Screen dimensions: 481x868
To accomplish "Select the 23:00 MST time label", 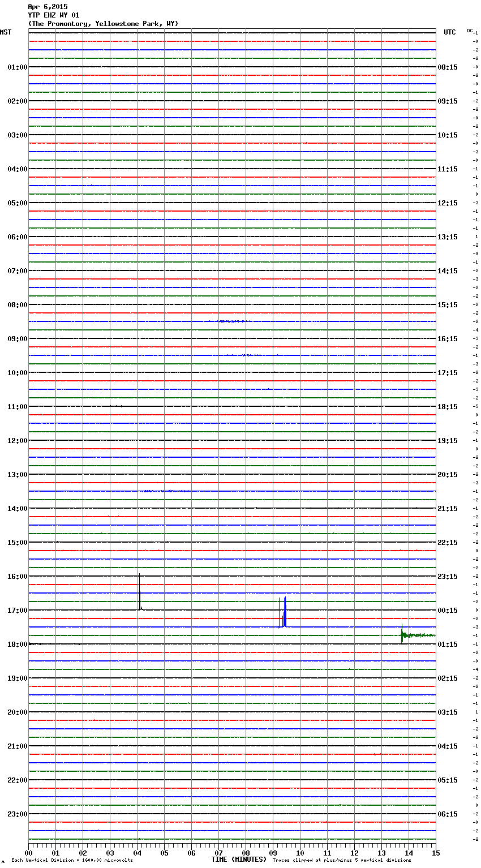I will (18, 814).
